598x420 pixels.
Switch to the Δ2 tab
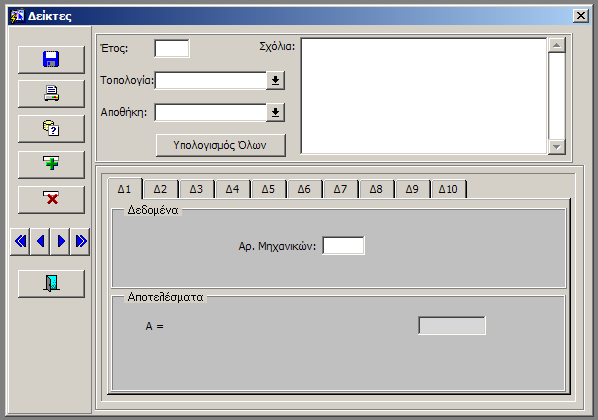pos(161,189)
